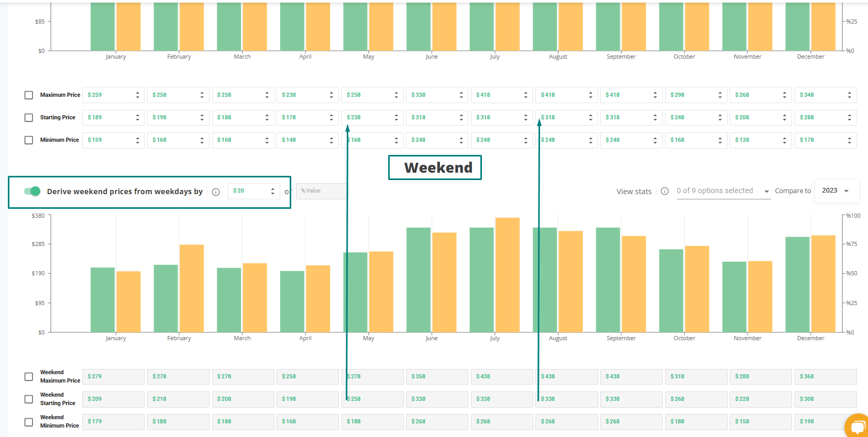Check the Maximum Price checkbox
The width and height of the screenshot is (868, 437).
click(29, 95)
